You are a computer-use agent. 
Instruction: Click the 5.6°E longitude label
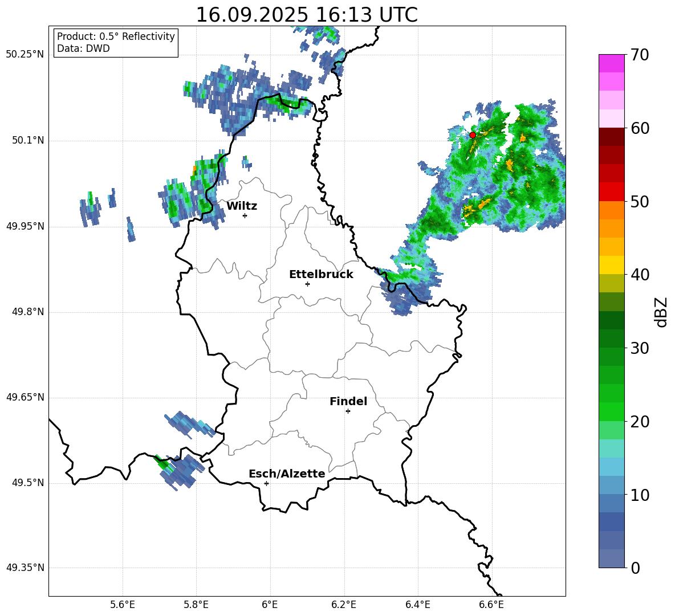[123, 605]
